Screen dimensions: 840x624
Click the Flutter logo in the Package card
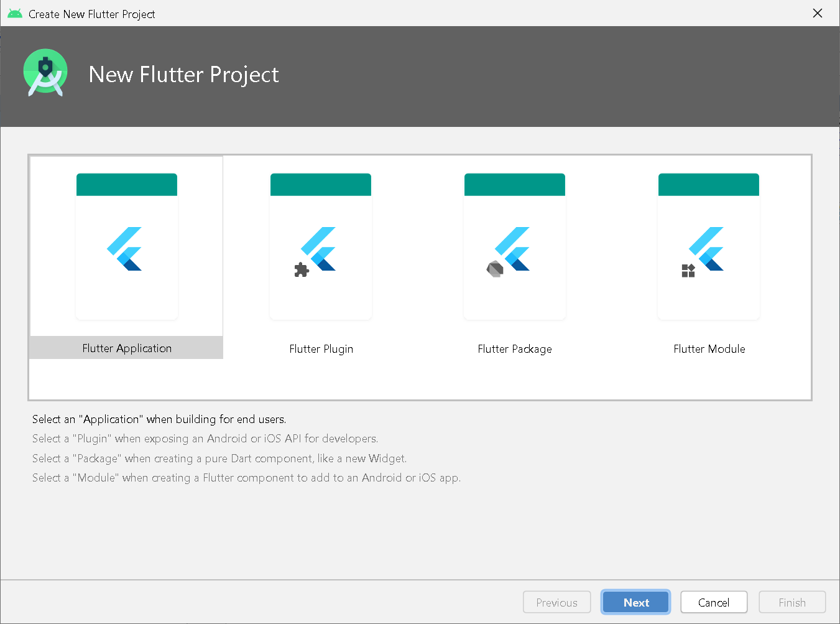coord(515,249)
